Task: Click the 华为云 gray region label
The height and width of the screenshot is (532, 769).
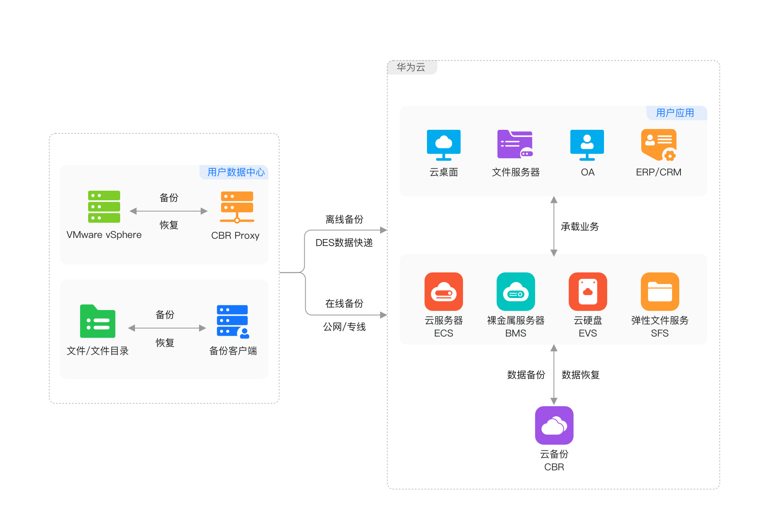Action: coord(411,67)
